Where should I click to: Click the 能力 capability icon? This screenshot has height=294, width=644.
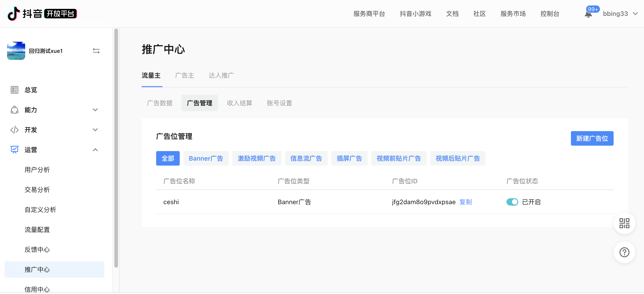coord(15,110)
